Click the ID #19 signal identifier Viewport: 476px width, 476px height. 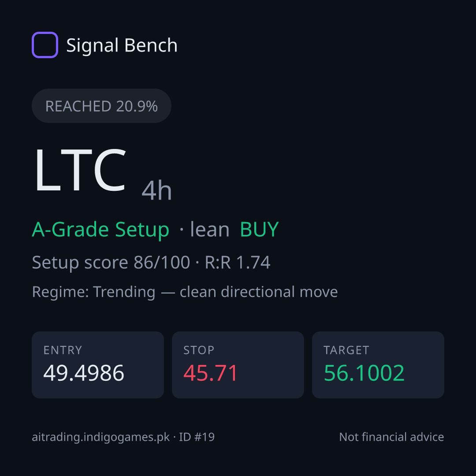click(197, 437)
